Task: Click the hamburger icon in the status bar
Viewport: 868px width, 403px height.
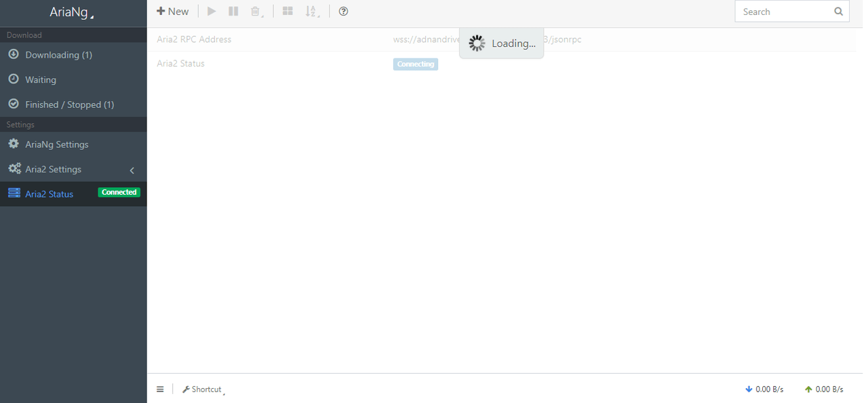Action: coord(160,389)
